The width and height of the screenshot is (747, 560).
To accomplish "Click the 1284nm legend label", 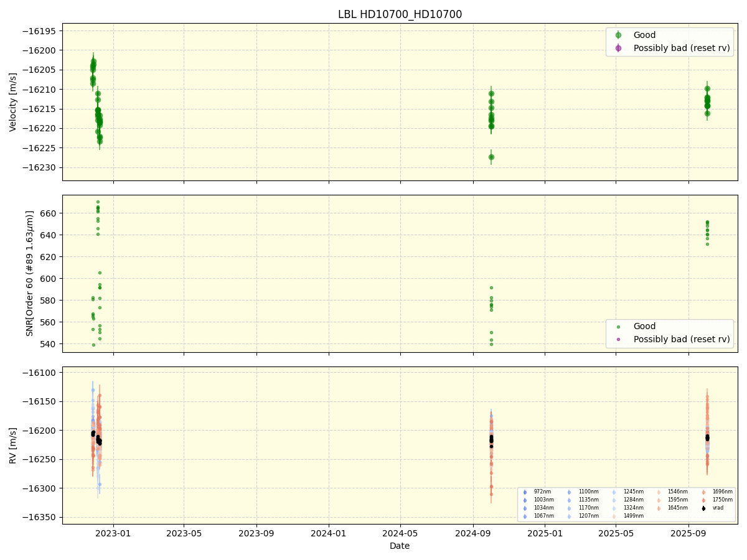I will [x=634, y=500].
